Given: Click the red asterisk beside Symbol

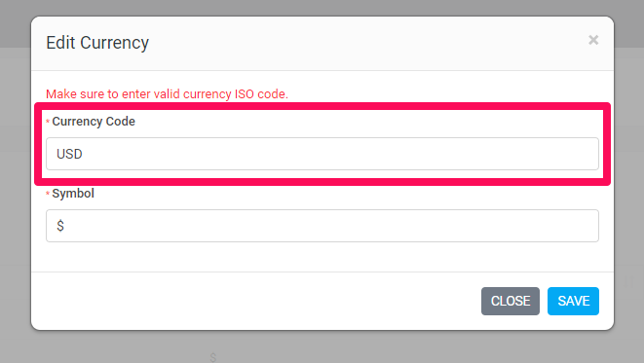Looking at the screenshot, I should tap(48, 193).
